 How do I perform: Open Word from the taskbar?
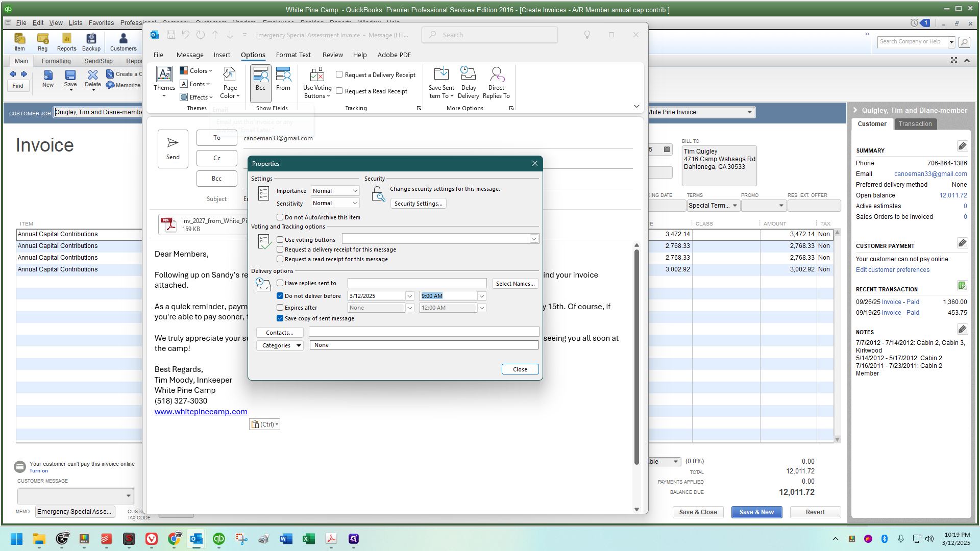[286, 539]
